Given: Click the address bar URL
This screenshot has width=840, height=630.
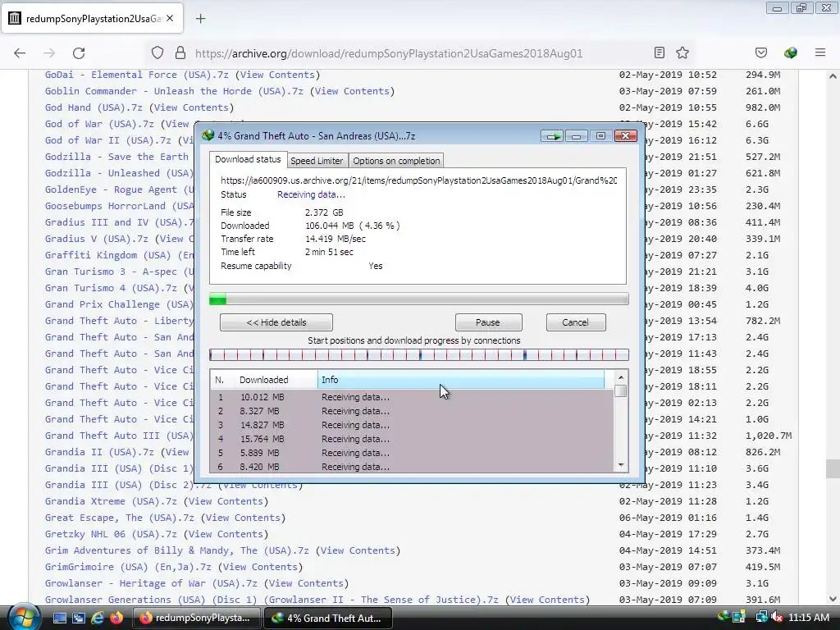Looking at the screenshot, I should (x=388, y=53).
